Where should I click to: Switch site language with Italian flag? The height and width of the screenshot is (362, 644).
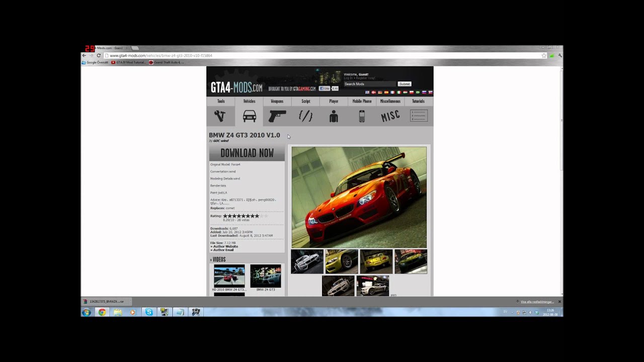click(x=399, y=93)
